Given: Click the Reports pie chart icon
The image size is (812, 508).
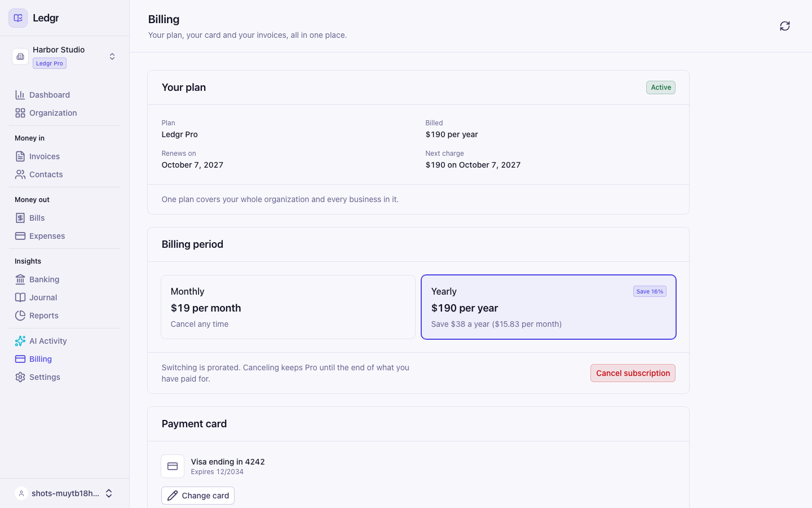Looking at the screenshot, I should tap(20, 316).
